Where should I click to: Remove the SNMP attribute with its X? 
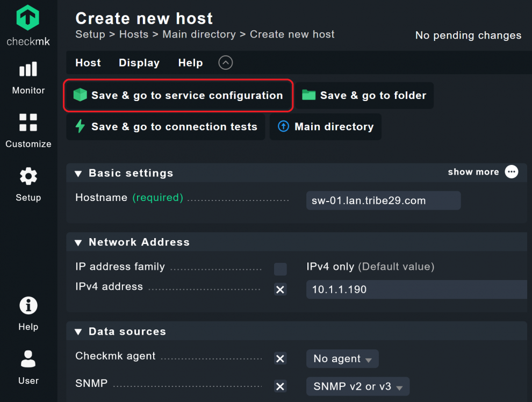coord(280,386)
